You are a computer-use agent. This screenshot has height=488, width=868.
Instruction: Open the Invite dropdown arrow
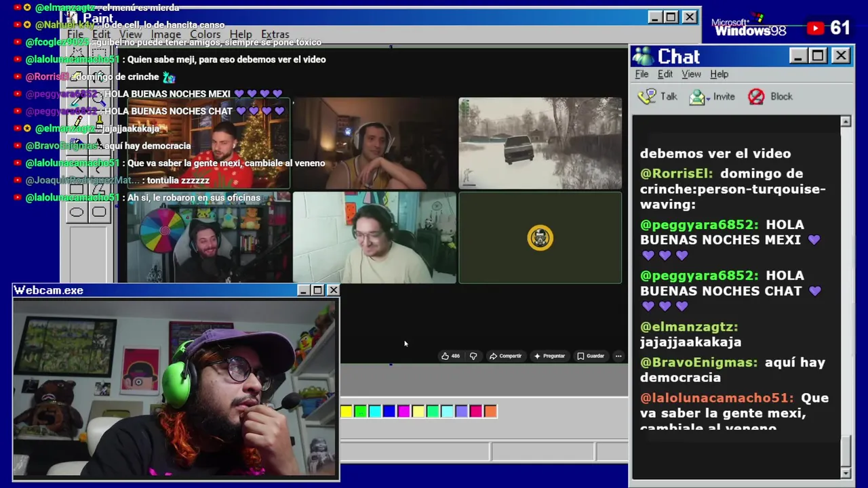click(708, 98)
